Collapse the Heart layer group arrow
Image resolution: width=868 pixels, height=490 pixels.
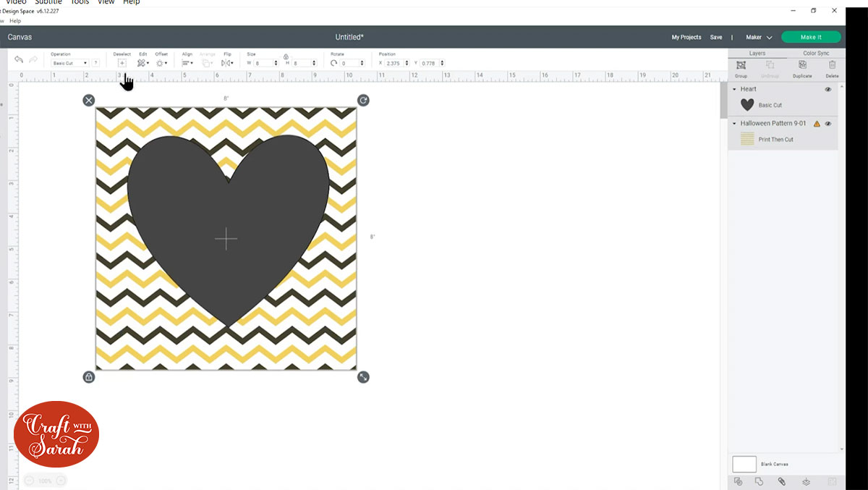tap(735, 90)
